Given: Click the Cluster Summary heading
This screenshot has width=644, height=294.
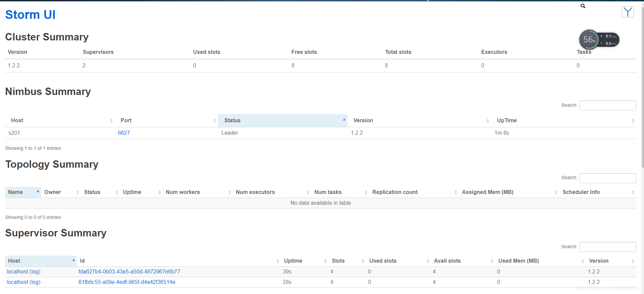Looking at the screenshot, I should [47, 37].
